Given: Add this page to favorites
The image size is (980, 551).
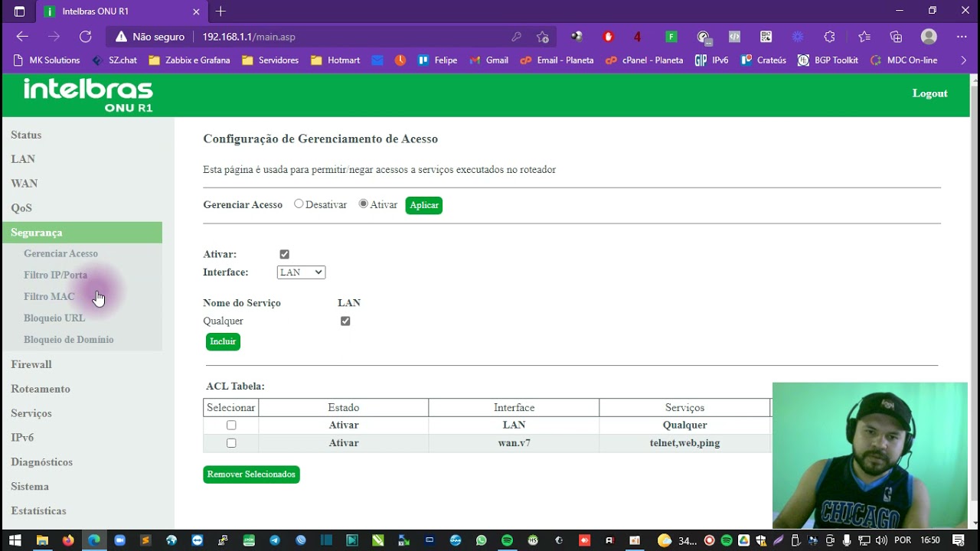Looking at the screenshot, I should click(543, 37).
